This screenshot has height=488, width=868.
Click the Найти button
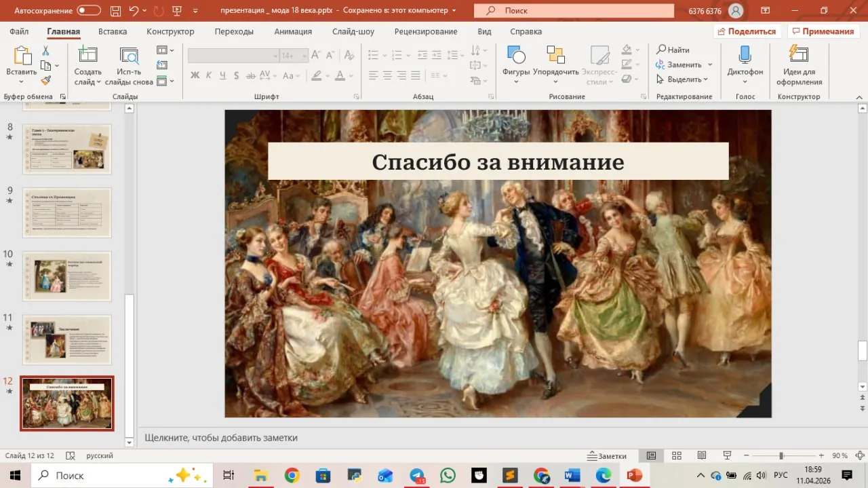point(673,50)
